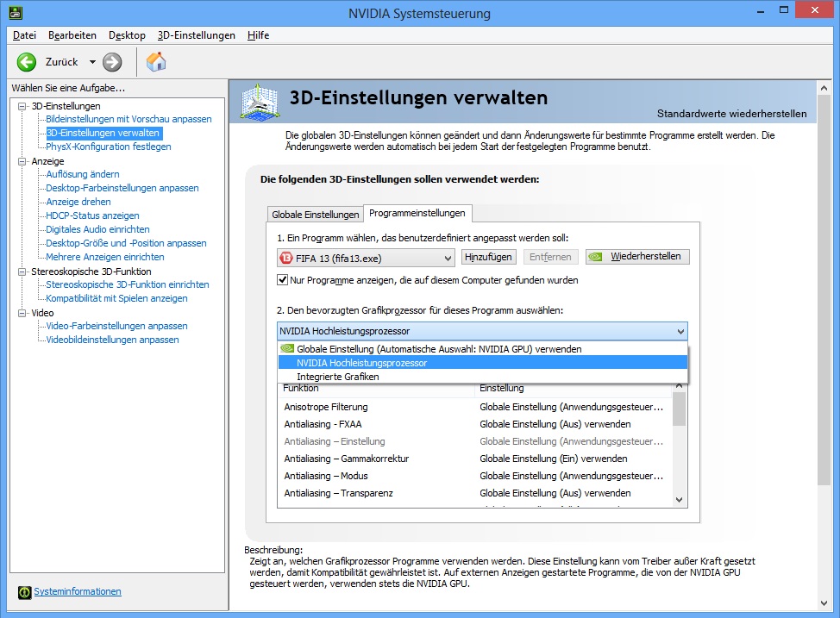The width and height of the screenshot is (840, 618).
Task: Open Video-Farbeinstellungen anpassen
Action: (x=116, y=326)
